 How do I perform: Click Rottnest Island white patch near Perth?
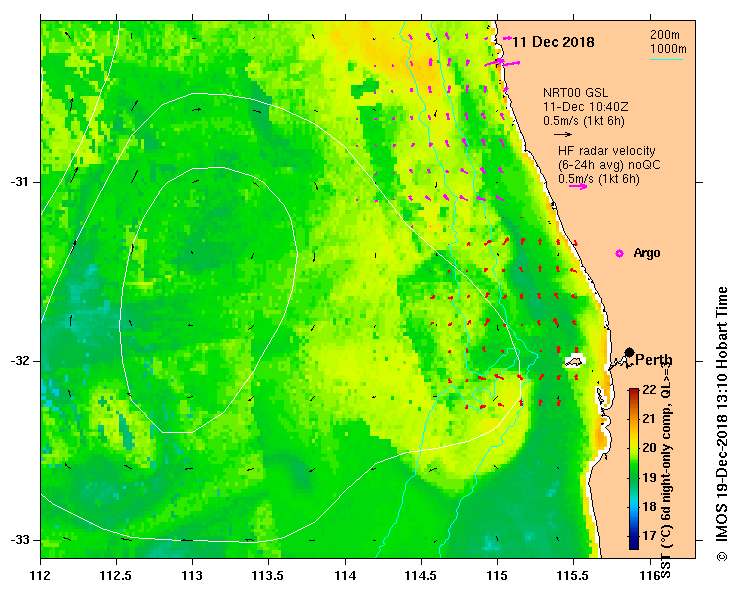(x=575, y=361)
